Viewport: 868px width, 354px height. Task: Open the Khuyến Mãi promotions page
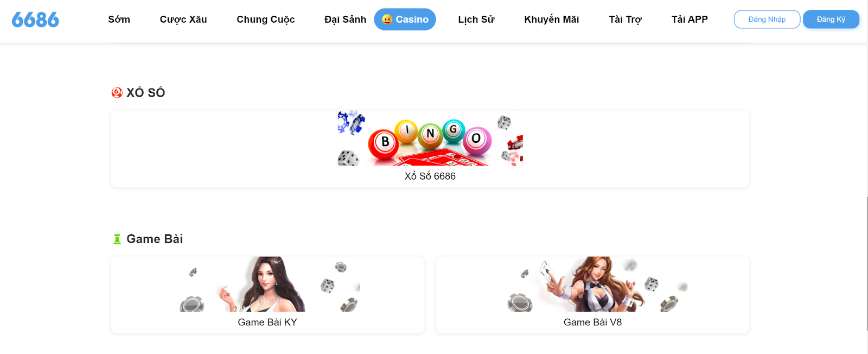(x=552, y=20)
